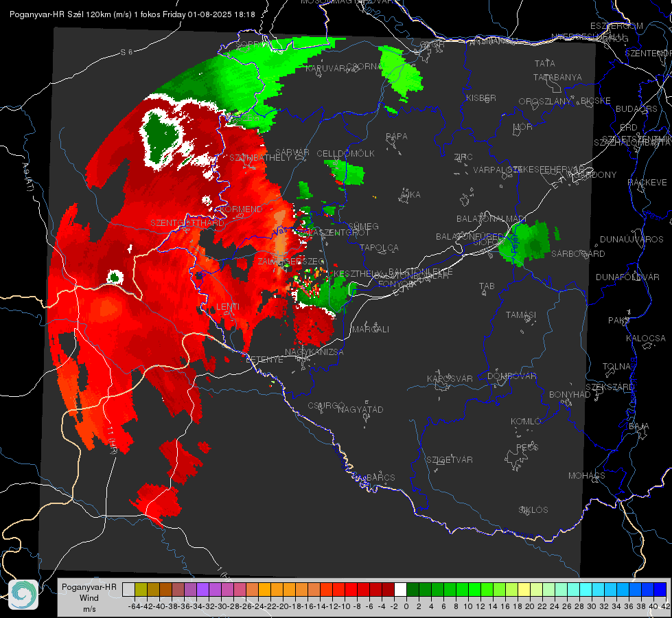672x618 pixels.
Task: Click the '42' value on the legend scale
Action: [666, 606]
